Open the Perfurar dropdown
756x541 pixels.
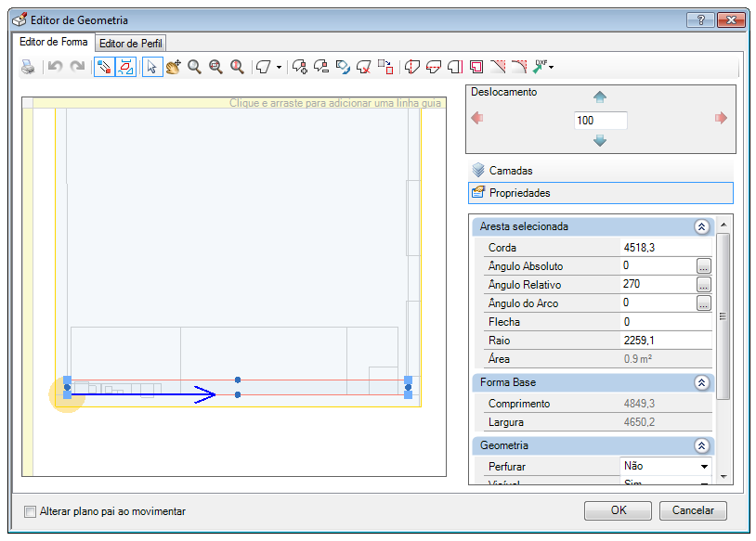[704, 467]
